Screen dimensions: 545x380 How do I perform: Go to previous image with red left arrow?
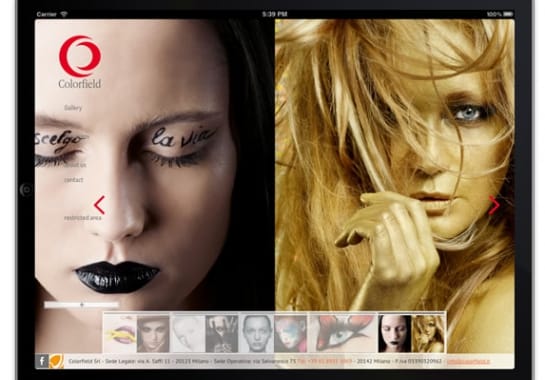pyautogui.click(x=99, y=205)
